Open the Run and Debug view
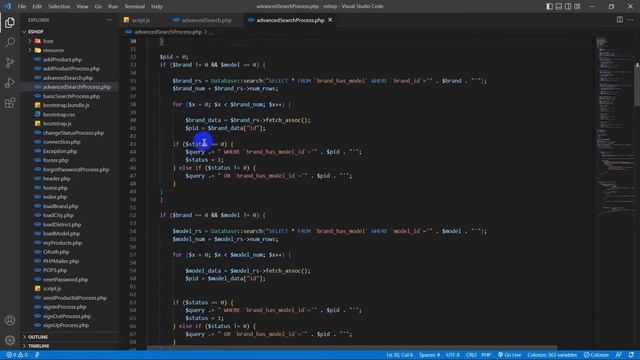This screenshot has height=360, width=640. click(x=10, y=82)
